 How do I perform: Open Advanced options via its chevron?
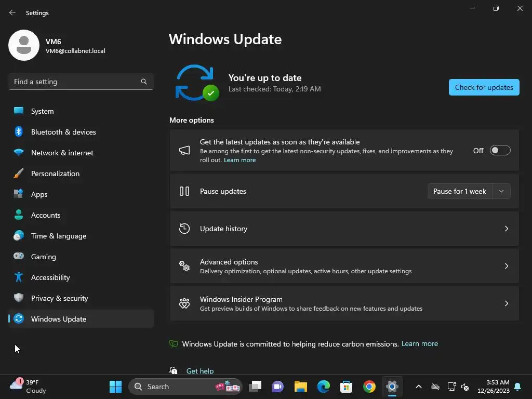coord(507,266)
